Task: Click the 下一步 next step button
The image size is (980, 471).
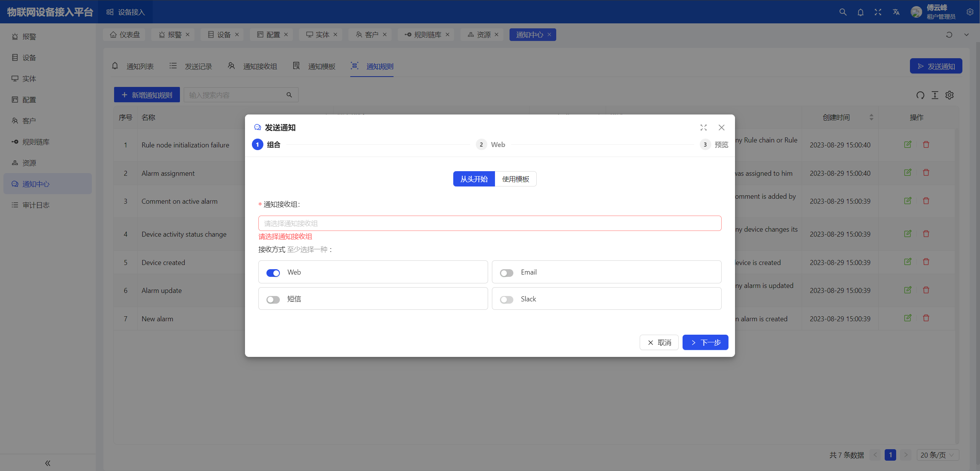Action: click(x=705, y=342)
